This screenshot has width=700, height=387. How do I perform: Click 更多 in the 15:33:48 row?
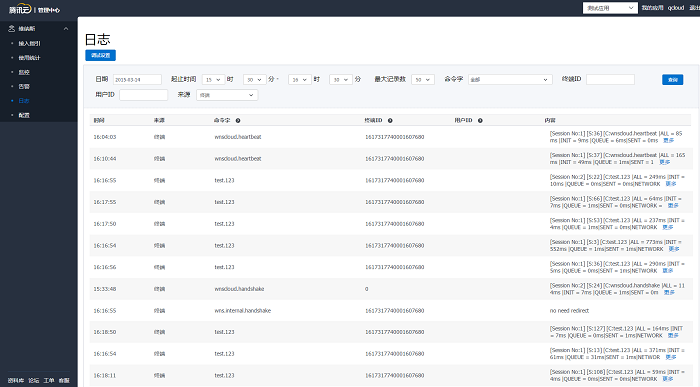(669, 293)
